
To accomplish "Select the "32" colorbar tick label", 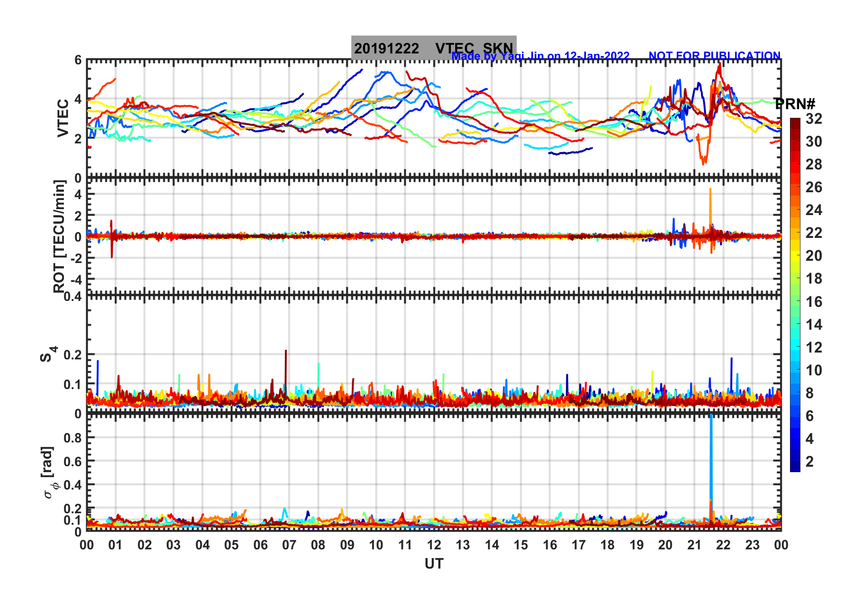I will pyautogui.click(x=814, y=119).
